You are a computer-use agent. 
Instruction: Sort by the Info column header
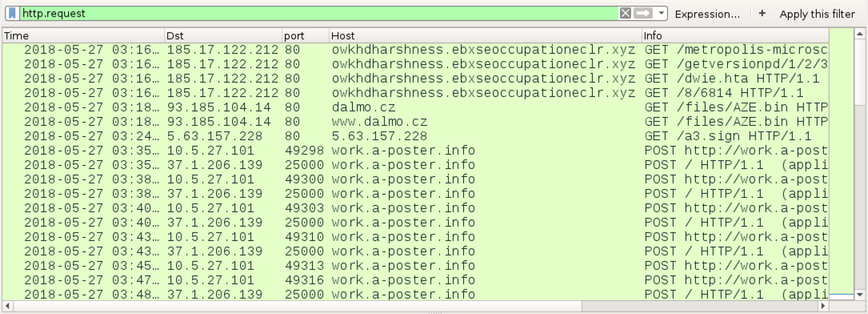(x=735, y=35)
